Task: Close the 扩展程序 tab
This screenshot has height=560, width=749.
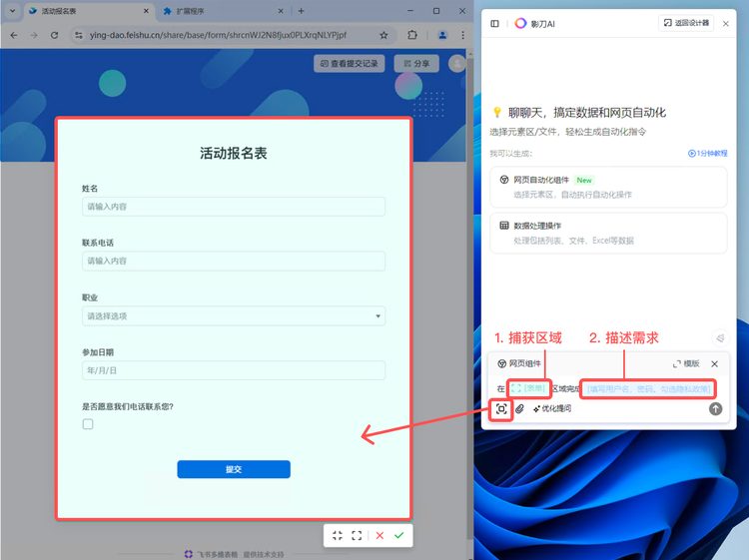Action: [281, 11]
